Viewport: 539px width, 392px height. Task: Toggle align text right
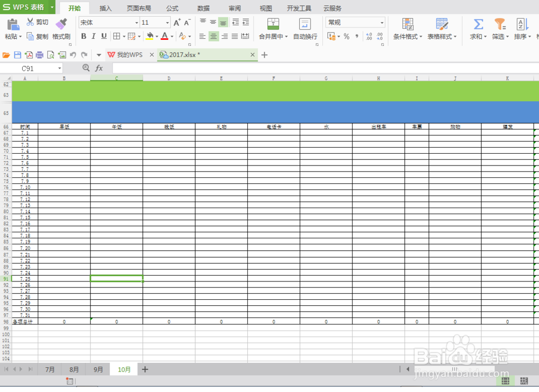[224, 36]
